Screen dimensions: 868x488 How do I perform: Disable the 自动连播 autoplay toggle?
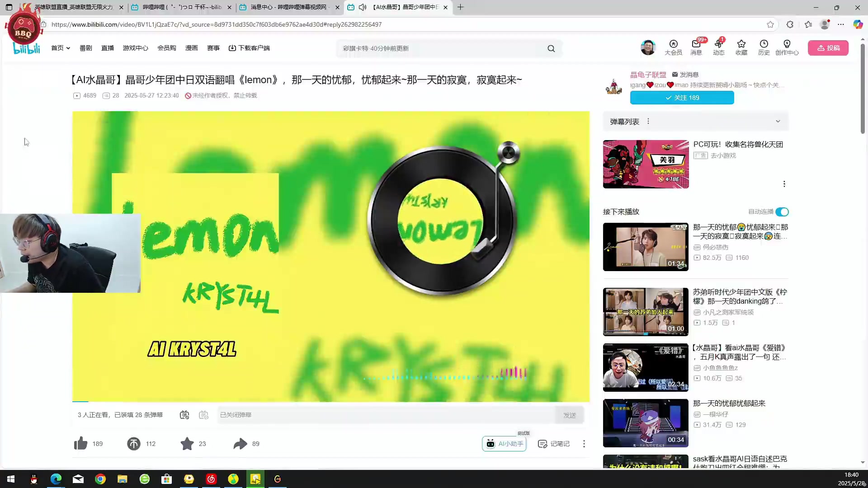[x=782, y=211]
